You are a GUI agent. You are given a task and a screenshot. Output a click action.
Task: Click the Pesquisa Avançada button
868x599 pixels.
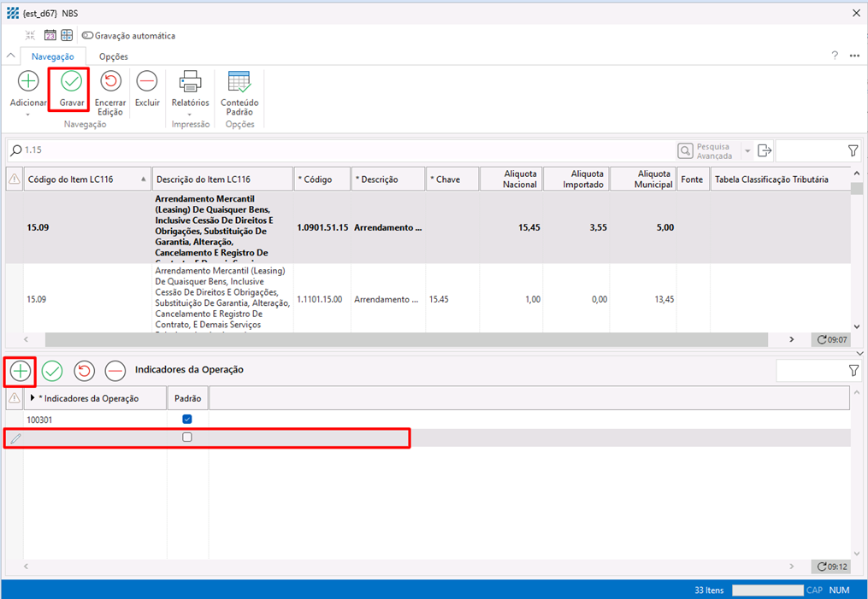(706, 151)
